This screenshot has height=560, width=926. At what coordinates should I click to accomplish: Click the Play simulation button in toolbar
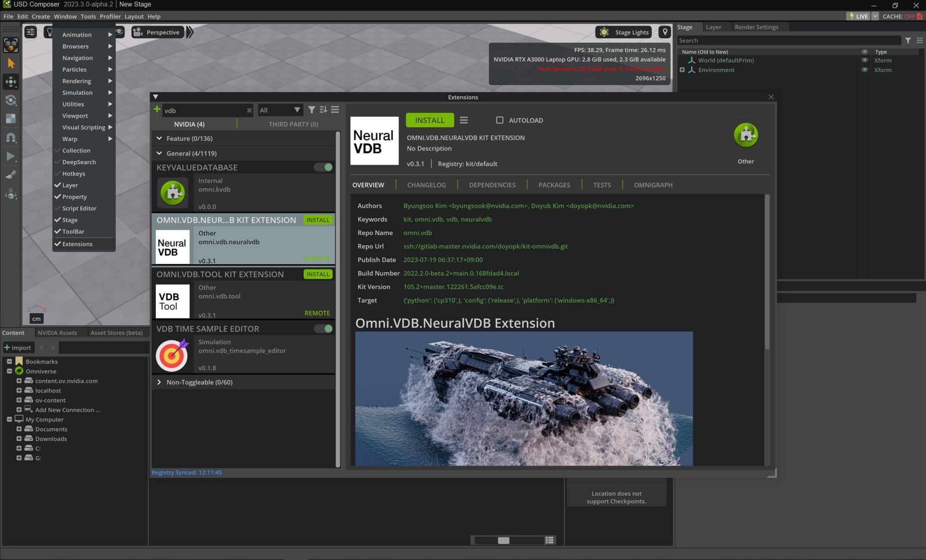pyautogui.click(x=11, y=156)
